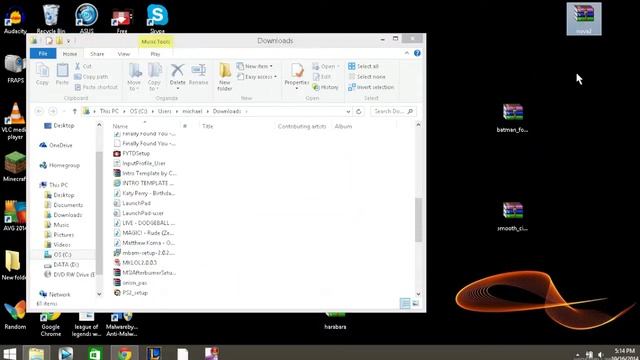The image size is (640, 360).
Task: Click the navigation pane down scroll arrow
Action: [x=99, y=294]
